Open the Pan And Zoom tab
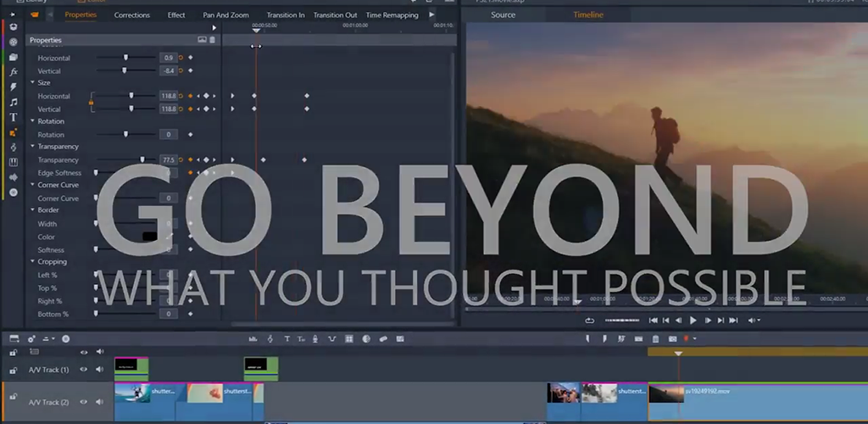Screen dimensions: 868x424 225,15
